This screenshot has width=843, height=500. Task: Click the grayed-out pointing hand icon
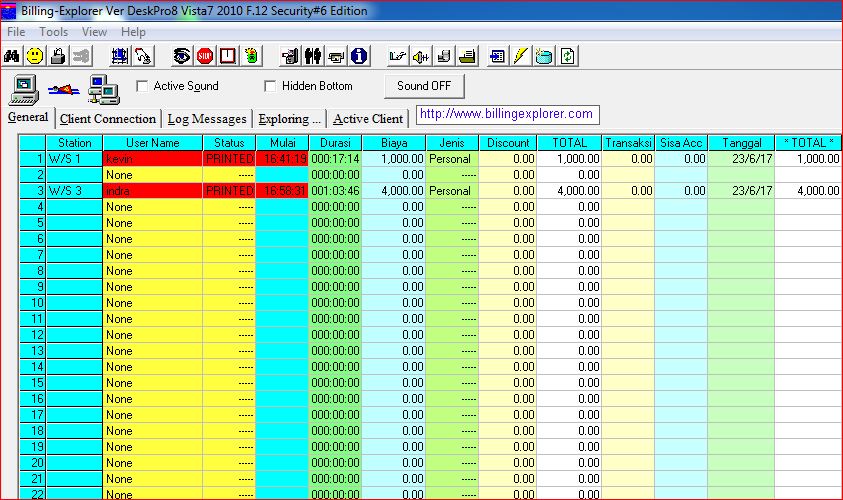(x=81, y=56)
